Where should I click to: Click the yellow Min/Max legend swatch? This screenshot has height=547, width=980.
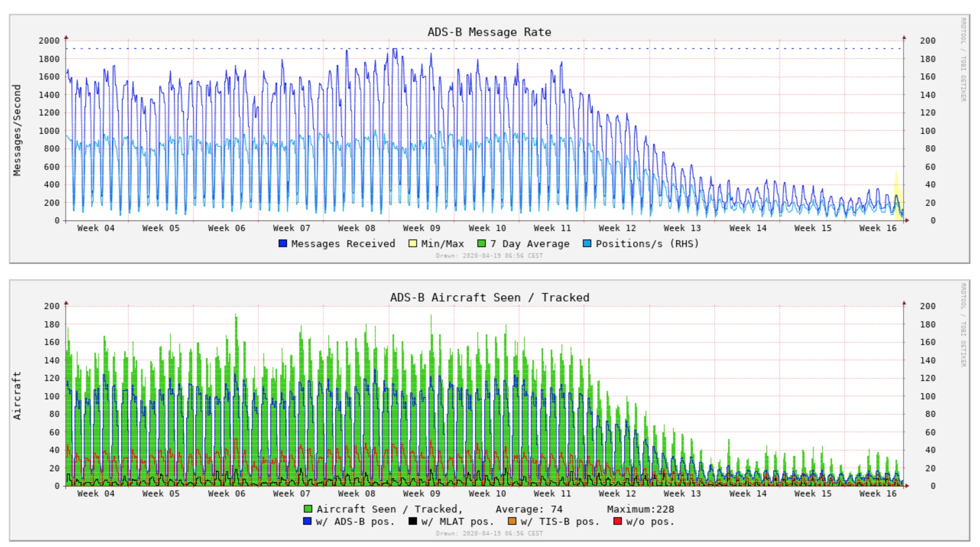412,243
